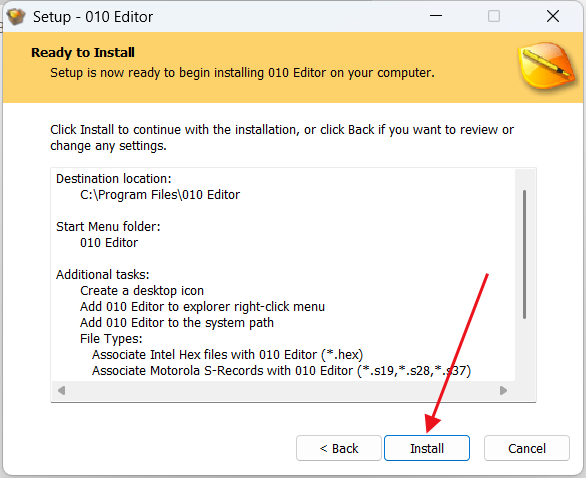The height and width of the screenshot is (478, 586).
Task: Click the vertical scrollbar thumb in summary box
Action: coord(524,255)
